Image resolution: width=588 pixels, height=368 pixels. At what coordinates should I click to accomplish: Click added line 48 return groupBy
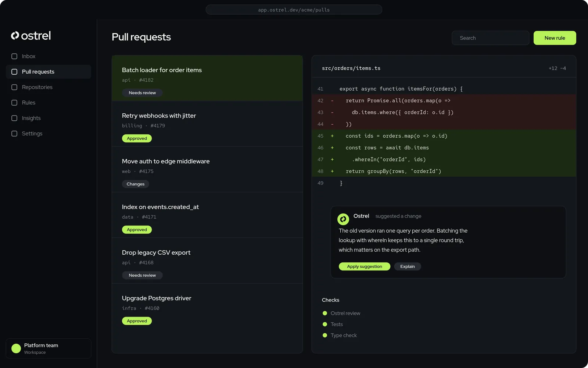(444, 171)
